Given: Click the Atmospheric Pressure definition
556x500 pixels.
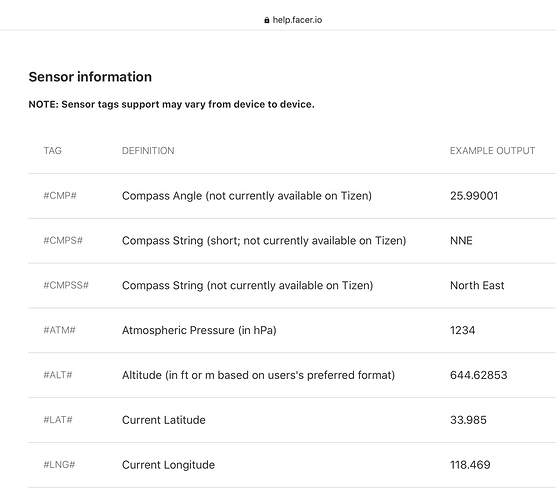Looking at the screenshot, I should 199,330.
